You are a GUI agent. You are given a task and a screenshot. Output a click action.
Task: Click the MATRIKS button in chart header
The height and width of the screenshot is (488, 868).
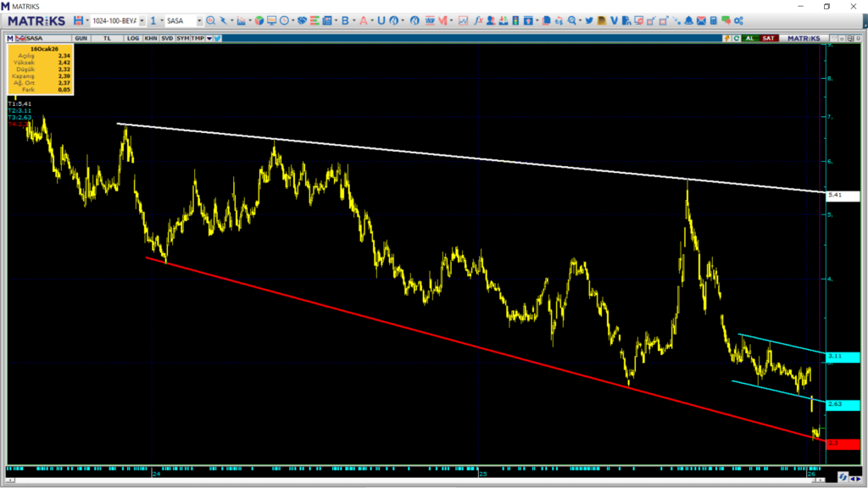(804, 38)
